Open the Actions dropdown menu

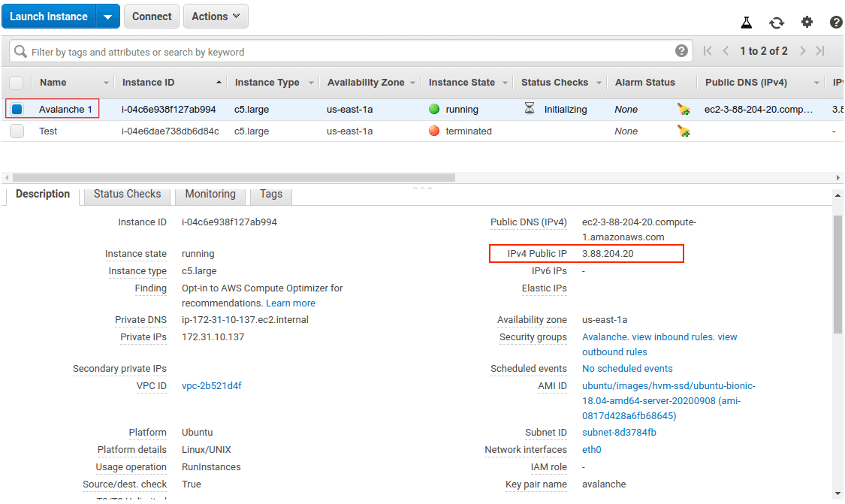pyautogui.click(x=216, y=17)
